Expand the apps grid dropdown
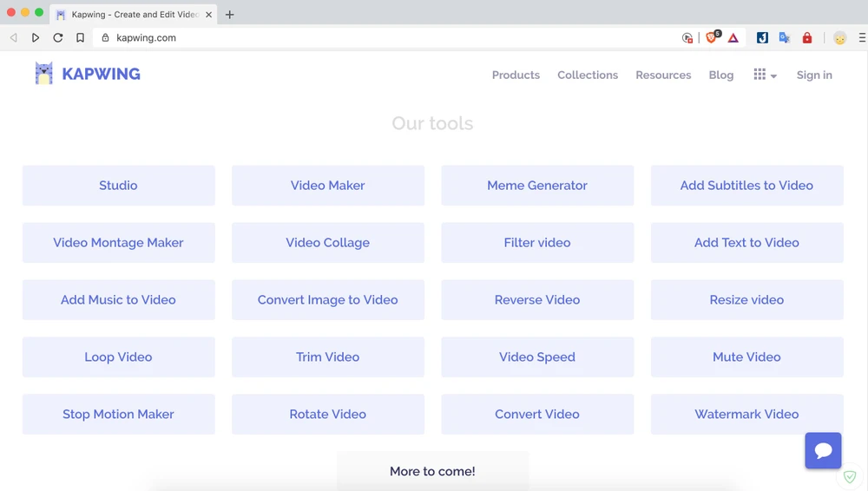 pos(765,75)
